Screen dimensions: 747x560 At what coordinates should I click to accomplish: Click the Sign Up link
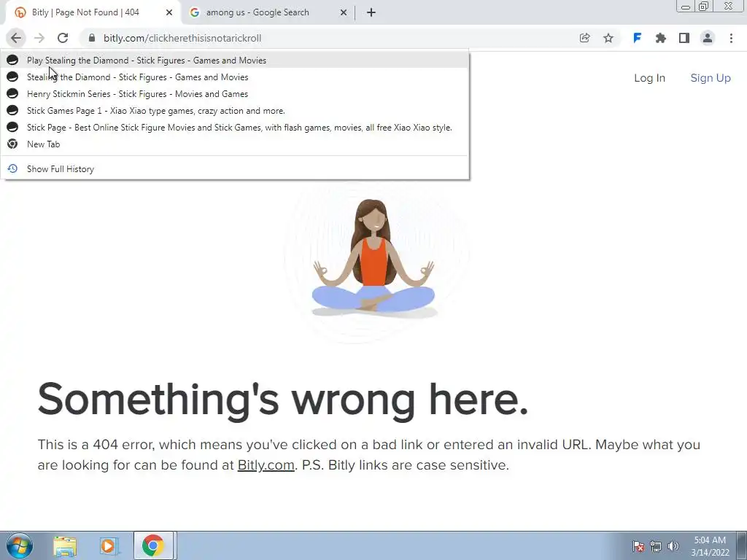pyautogui.click(x=711, y=78)
